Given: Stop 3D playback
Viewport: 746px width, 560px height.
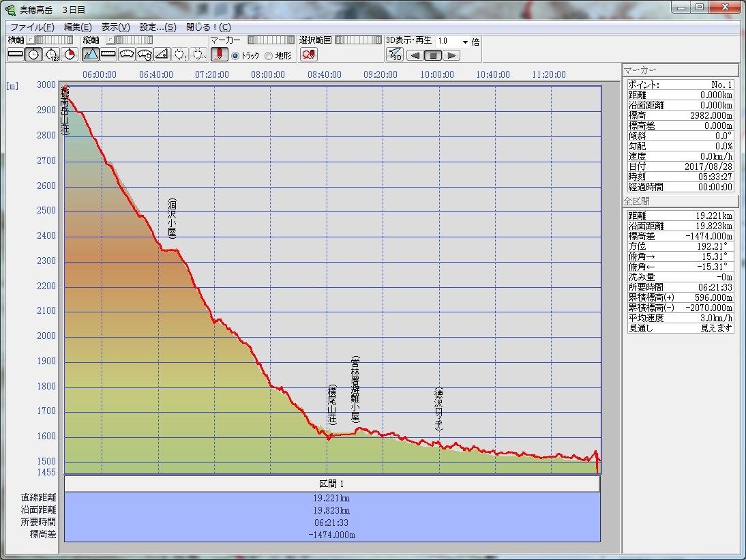Looking at the screenshot, I should pos(433,55).
